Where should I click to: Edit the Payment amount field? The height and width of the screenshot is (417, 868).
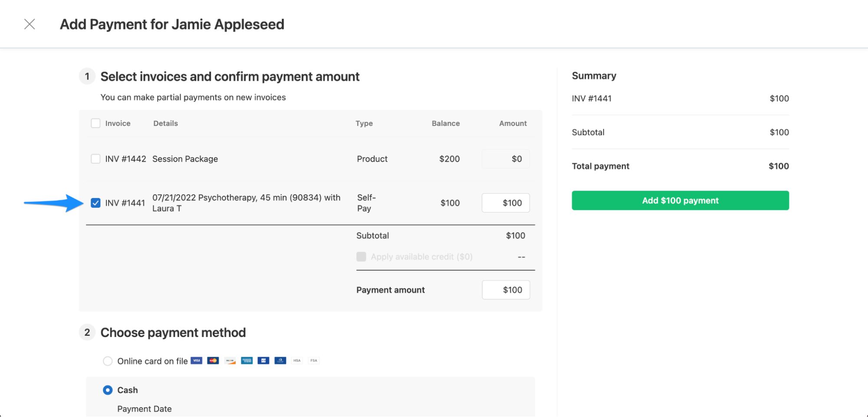click(505, 290)
